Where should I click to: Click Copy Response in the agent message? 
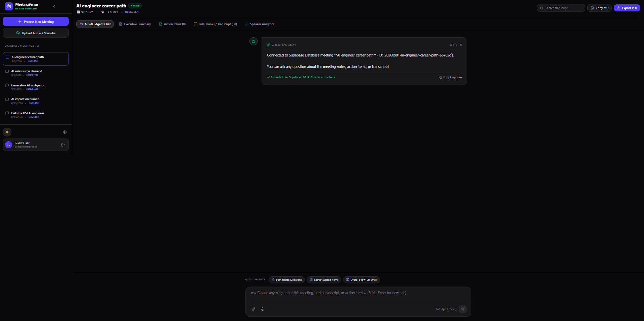point(450,77)
